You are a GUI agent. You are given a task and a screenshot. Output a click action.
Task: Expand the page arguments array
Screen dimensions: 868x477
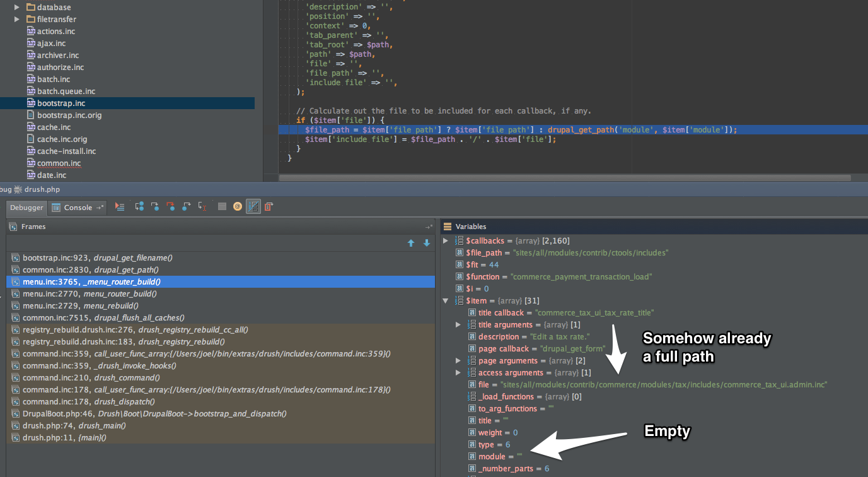[x=458, y=361]
